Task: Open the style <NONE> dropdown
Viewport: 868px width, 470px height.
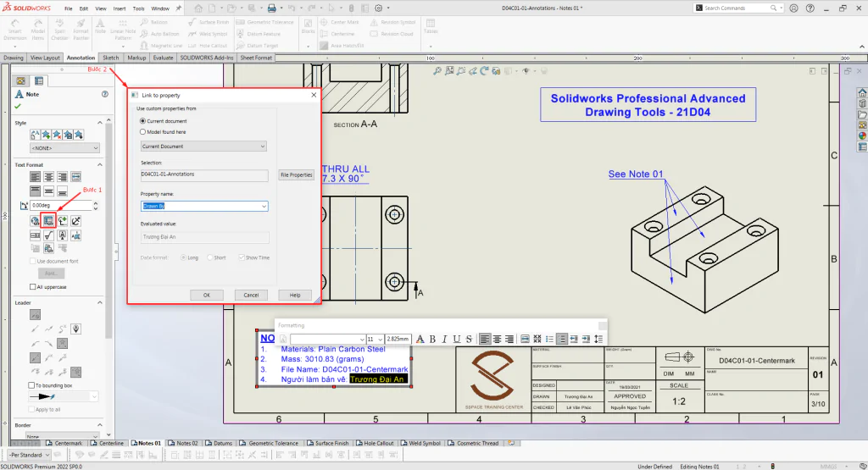Action: coord(64,148)
